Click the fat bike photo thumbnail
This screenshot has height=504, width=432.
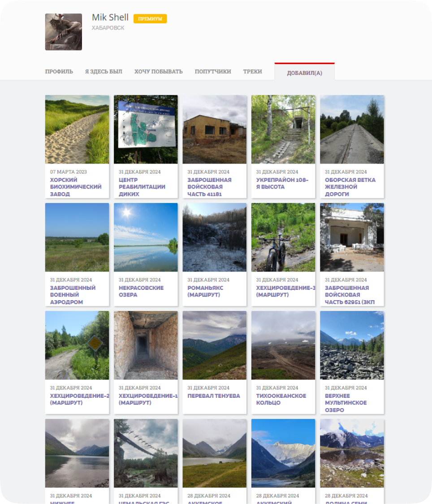point(283,237)
